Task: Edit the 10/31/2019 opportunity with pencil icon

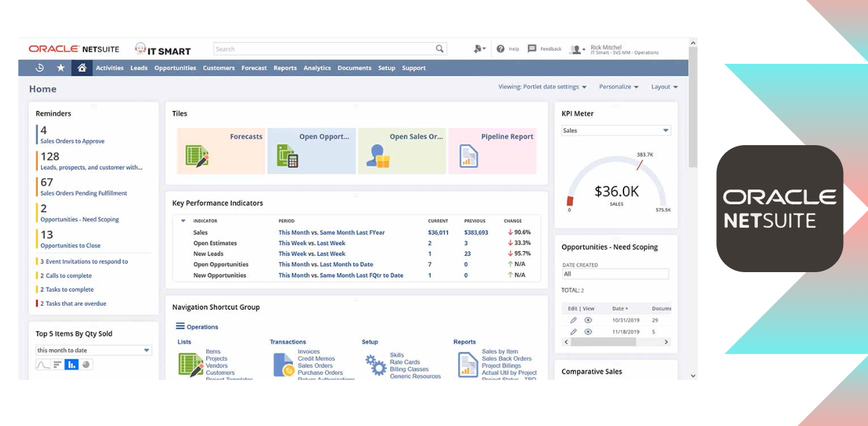Action: pos(573,321)
